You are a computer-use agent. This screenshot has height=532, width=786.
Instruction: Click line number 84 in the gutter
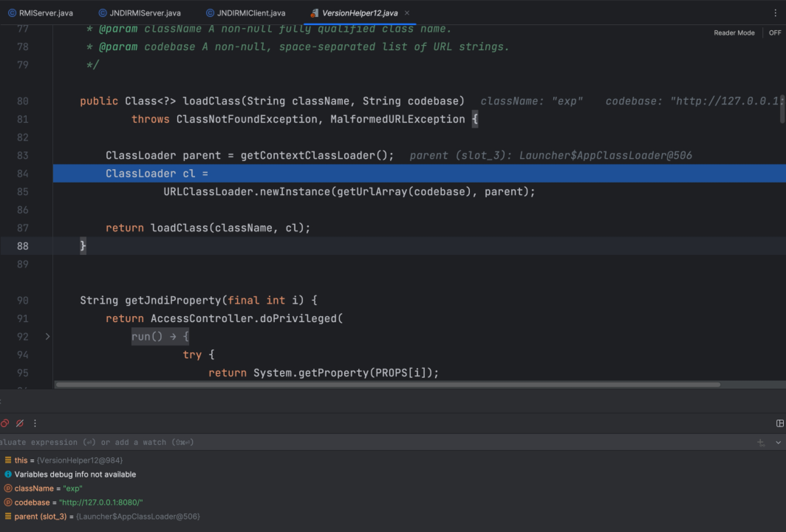pyautogui.click(x=23, y=174)
